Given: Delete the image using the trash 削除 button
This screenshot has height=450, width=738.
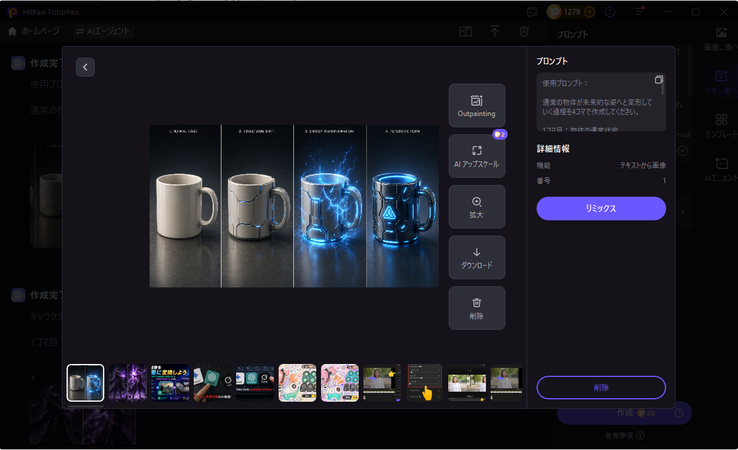Looking at the screenshot, I should click(x=477, y=308).
